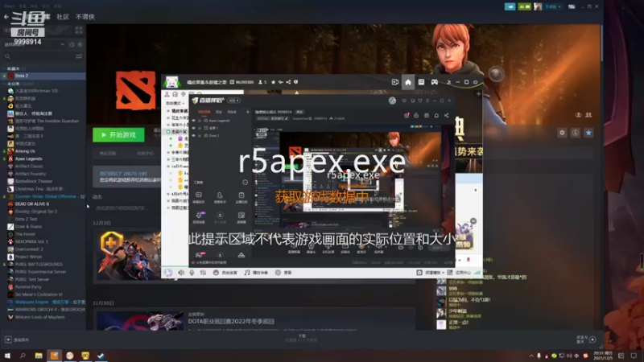Open the Windows Start menu
Screen dimensions: 644x362
click(x=7, y=356)
